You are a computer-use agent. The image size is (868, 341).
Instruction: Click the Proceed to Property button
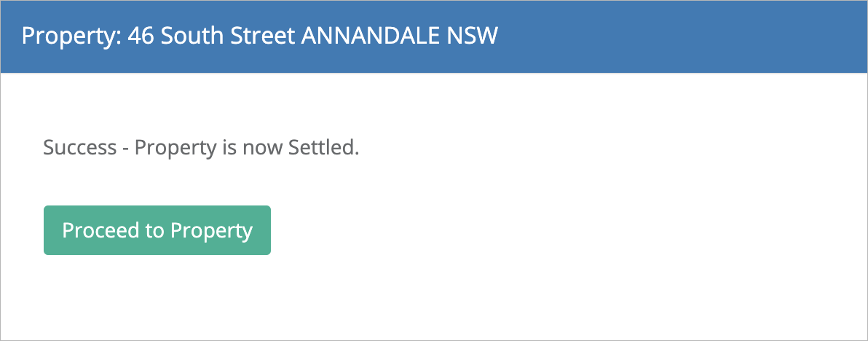(x=157, y=230)
